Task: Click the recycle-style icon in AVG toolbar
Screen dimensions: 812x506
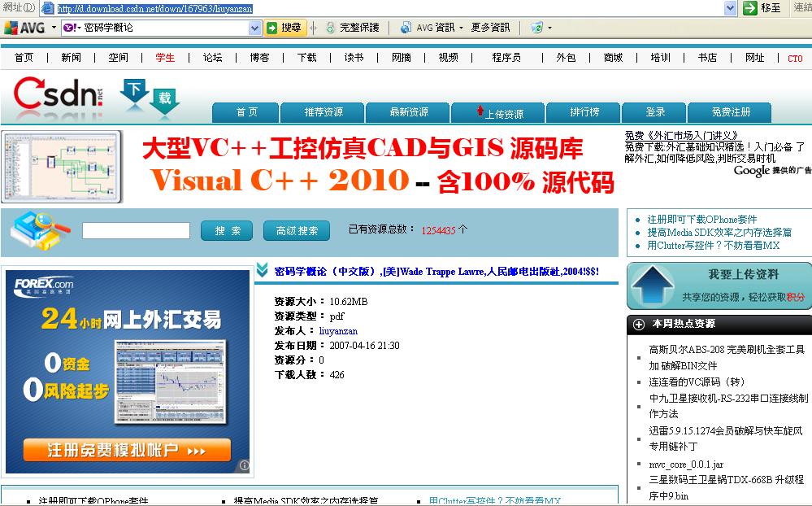Action: click(x=537, y=28)
